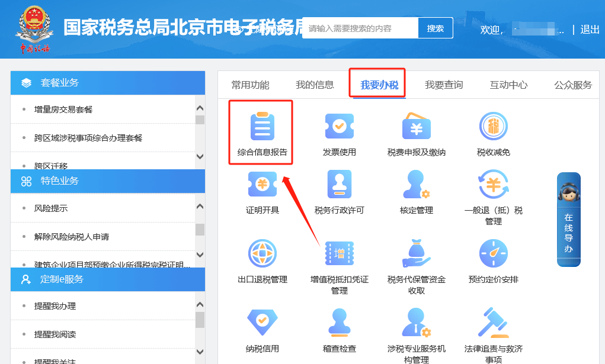Image resolution: width=605 pixels, height=364 pixels.
Task: Open 综合信息报告 clipboard icon
Action: click(x=263, y=126)
